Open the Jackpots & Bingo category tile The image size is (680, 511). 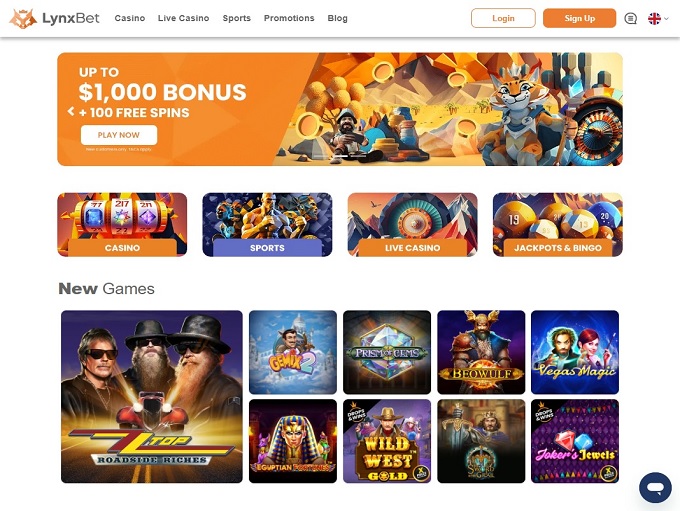558,225
